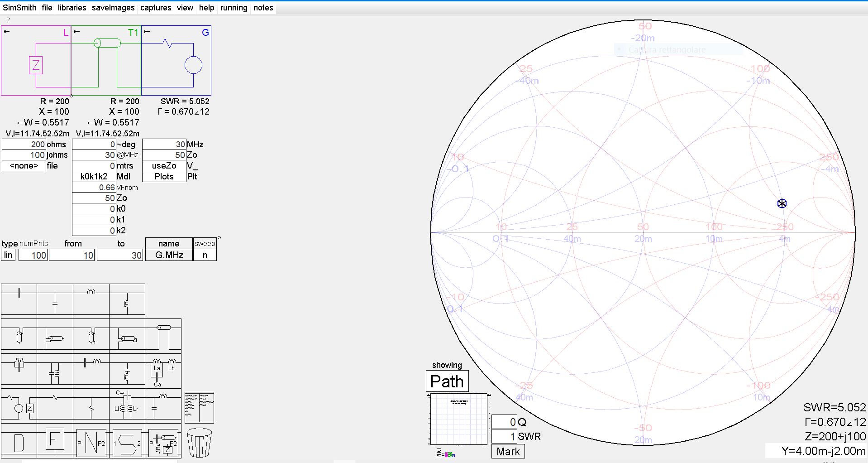Viewport: 868px width, 463px height.
Task: Pick the D block component
Action: click(19, 441)
